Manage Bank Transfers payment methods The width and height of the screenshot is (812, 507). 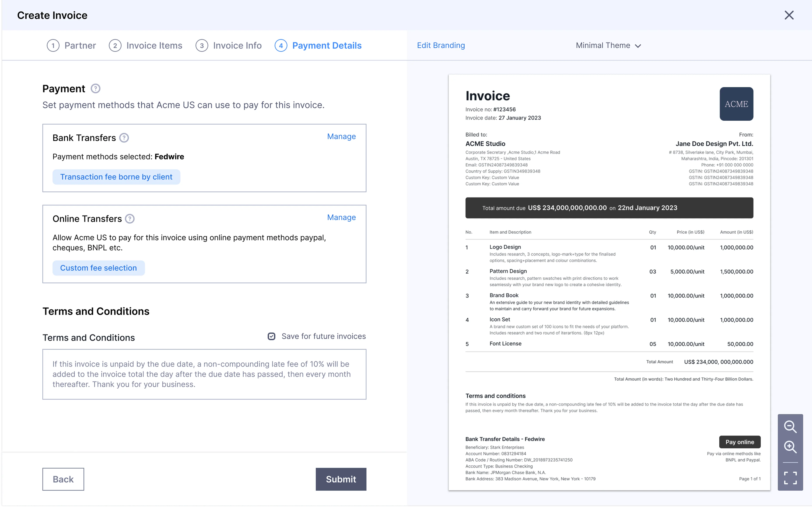point(341,136)
